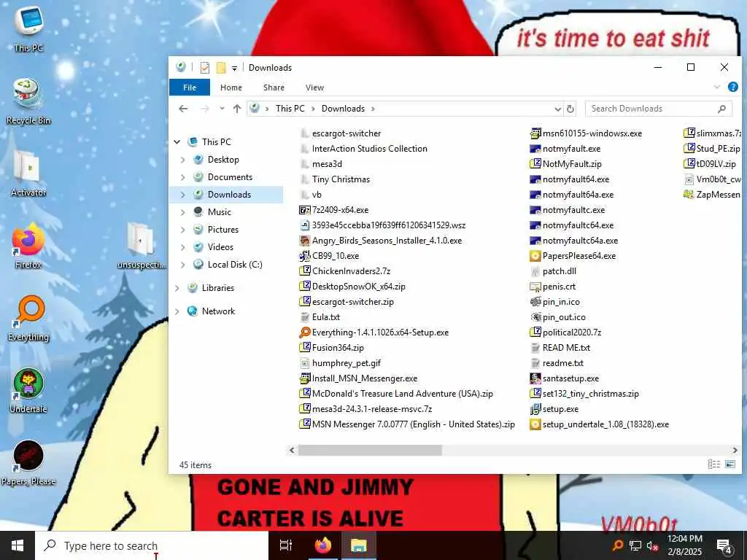Switch to Details view layout icon
The height and width of the screenshot is (560, 747).
[x=713, y=464]
